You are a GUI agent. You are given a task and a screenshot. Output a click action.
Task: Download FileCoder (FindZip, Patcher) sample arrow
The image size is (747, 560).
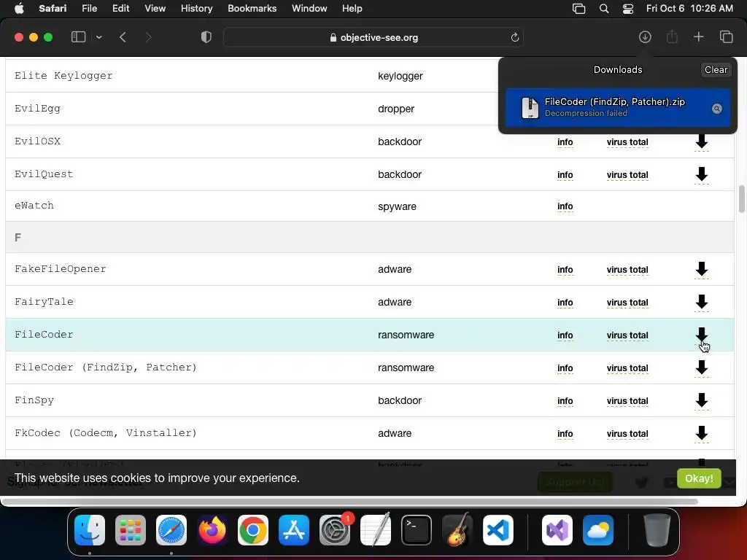pos(701,367)
